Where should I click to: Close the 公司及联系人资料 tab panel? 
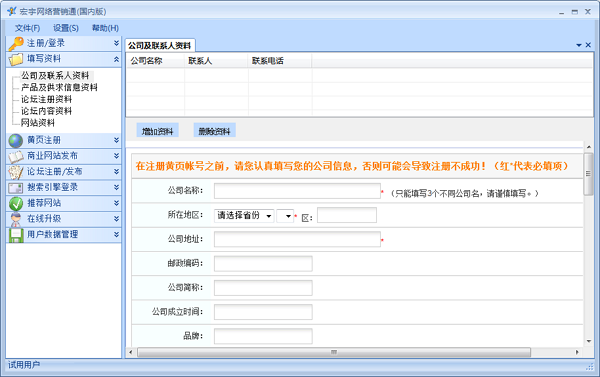[x=588, y=45]
